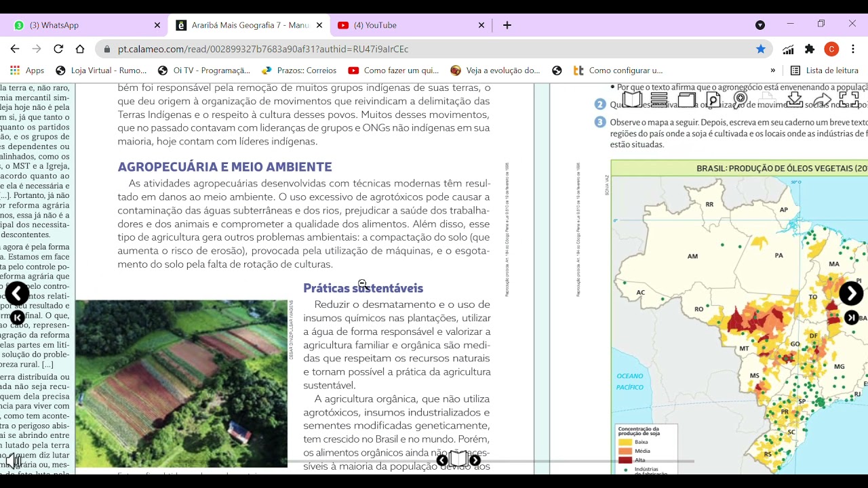Open the Prazos Correios bookmark
The height and width of the screenshot is (488, 868).
coord(299,70)
